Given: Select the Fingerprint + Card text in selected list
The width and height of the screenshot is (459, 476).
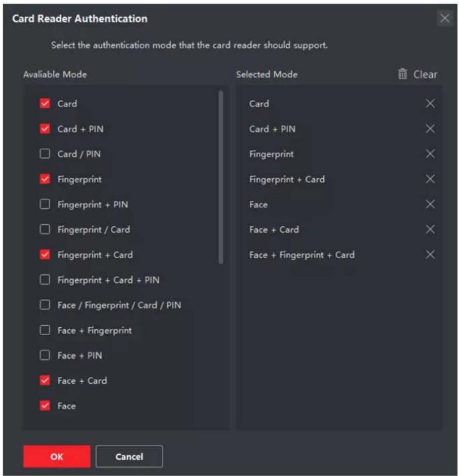Looking at the screenshot, I should coord(287,179).
